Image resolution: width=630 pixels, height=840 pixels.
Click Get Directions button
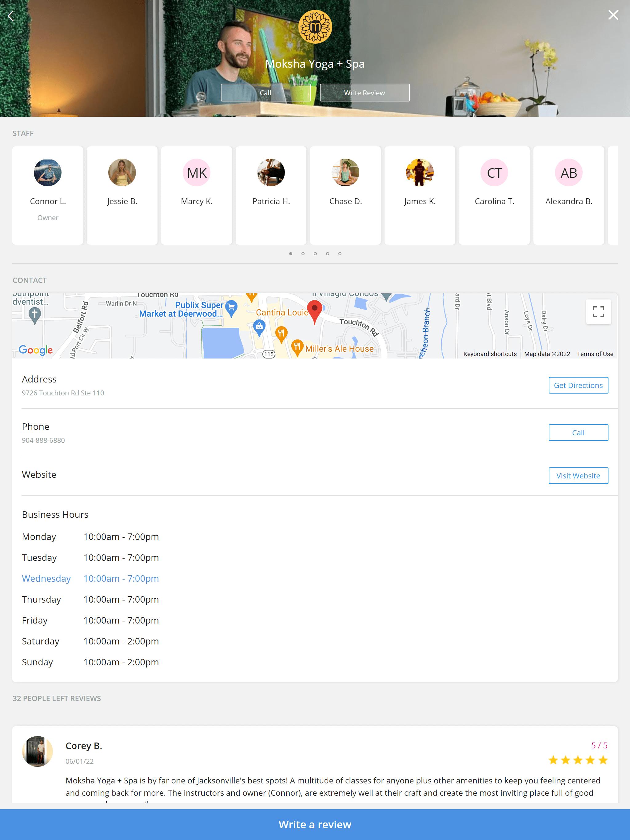pyautogui.click(x=578, y=386)
